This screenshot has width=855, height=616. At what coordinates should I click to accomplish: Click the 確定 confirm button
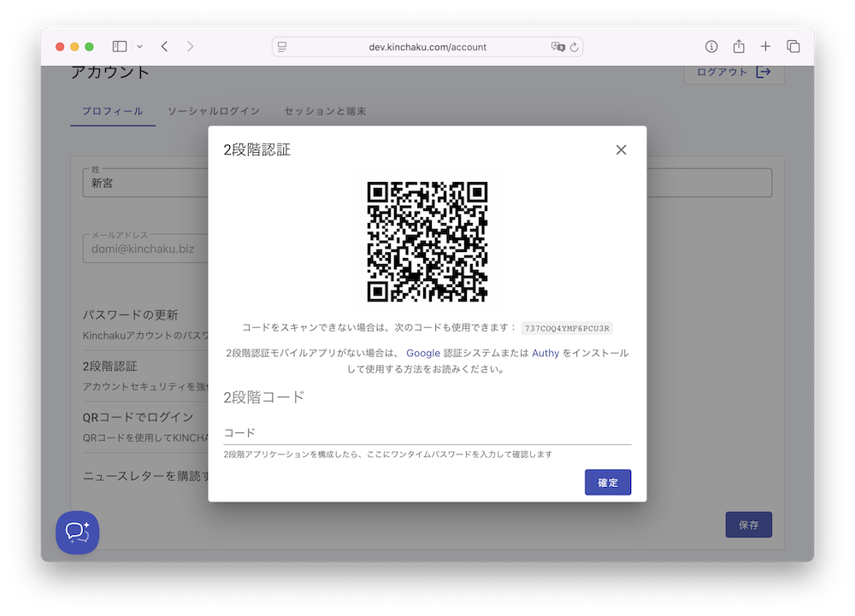tap(608, 483)
